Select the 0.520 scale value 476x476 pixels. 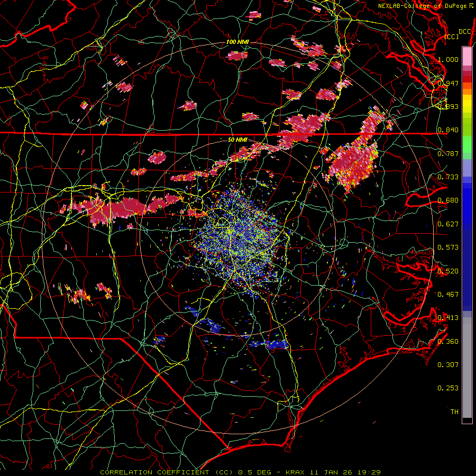pos(448,271)
